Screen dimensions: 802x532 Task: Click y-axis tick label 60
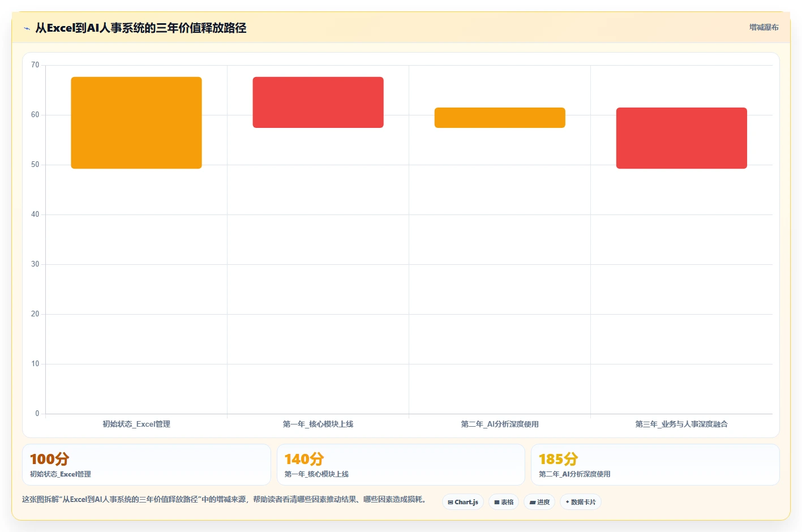(35, 115)
